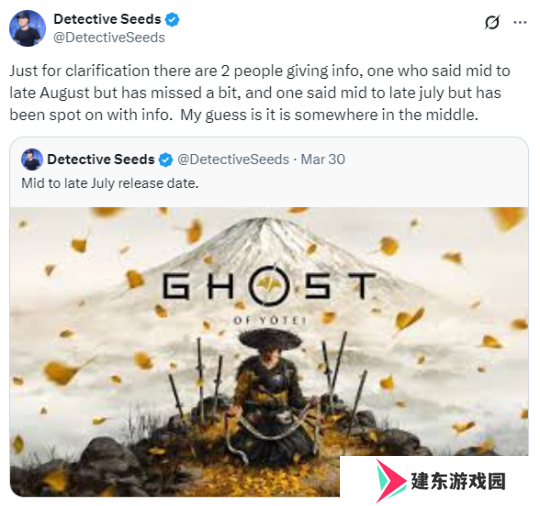Click the main post text about clarification
Screen dimensions: 540x506
coord(260,93)
